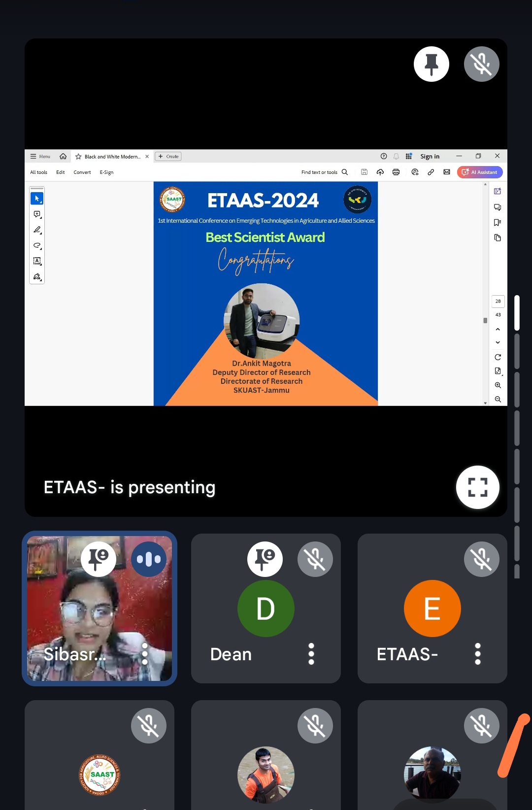Click the rotate page icon
Viewport: 532px width, 810px height.
coord(498,357)
